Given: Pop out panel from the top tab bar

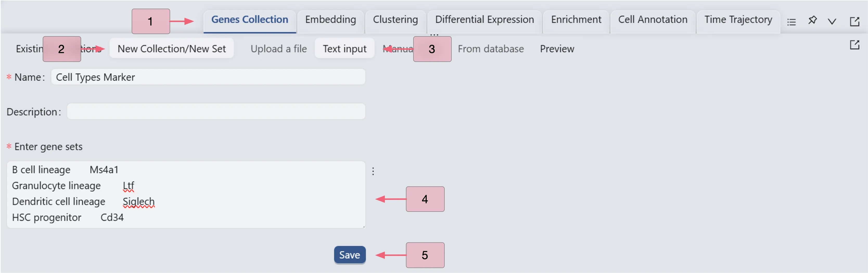Looking at the screenshot, I should [854, 22].
